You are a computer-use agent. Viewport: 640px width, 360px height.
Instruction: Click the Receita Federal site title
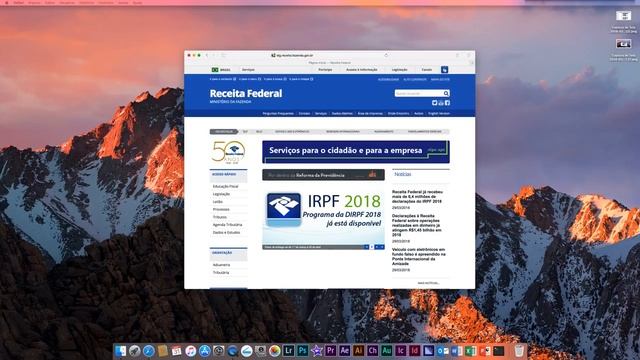pyautogui.click(x=246, y=93)
